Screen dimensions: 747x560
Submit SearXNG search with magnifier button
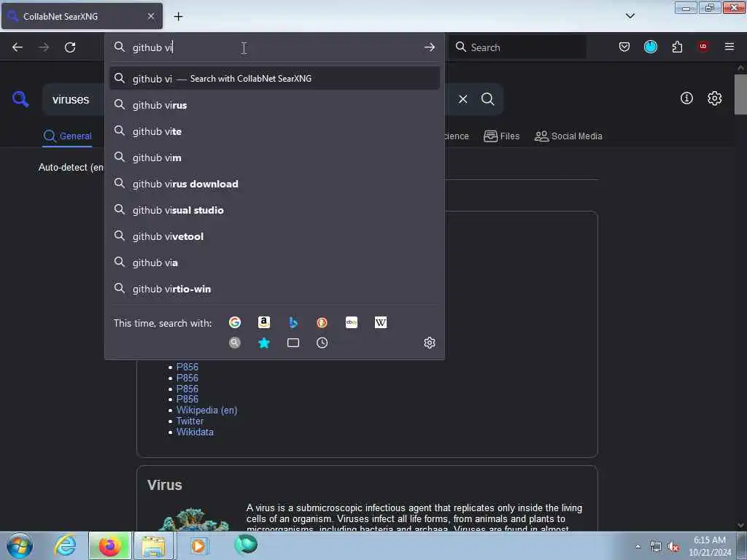point(488,99)
